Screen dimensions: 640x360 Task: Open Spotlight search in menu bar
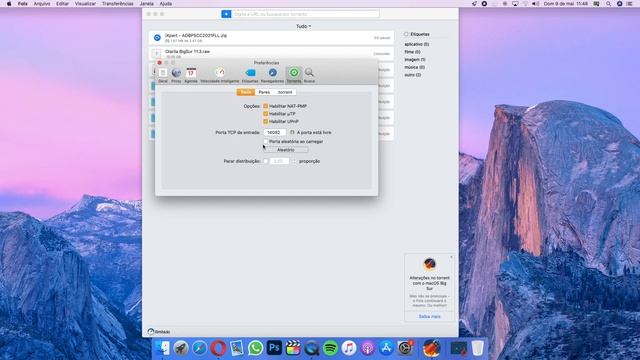coord(608,4)
